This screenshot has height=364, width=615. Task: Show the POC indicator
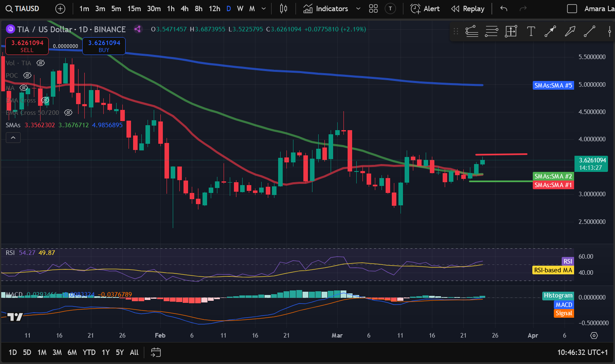tap(27, 76)
